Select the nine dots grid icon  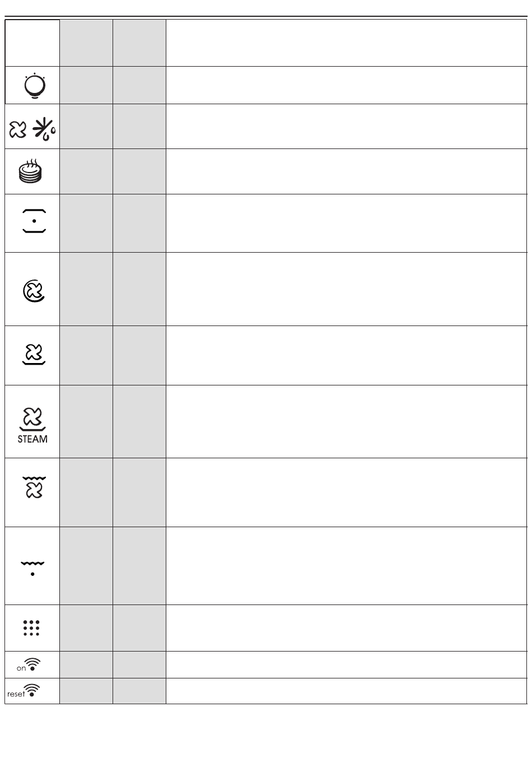click(31, 627)
